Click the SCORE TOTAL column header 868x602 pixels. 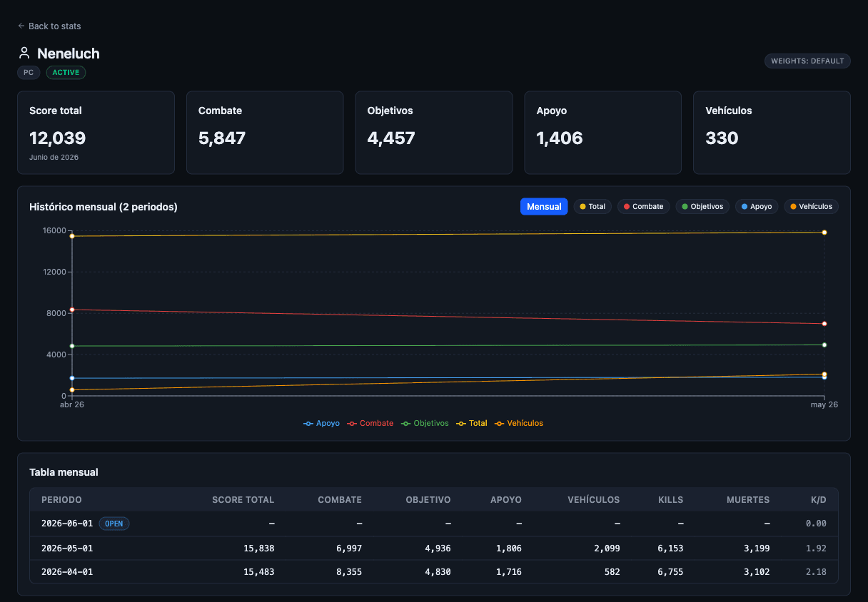[243, 500]
